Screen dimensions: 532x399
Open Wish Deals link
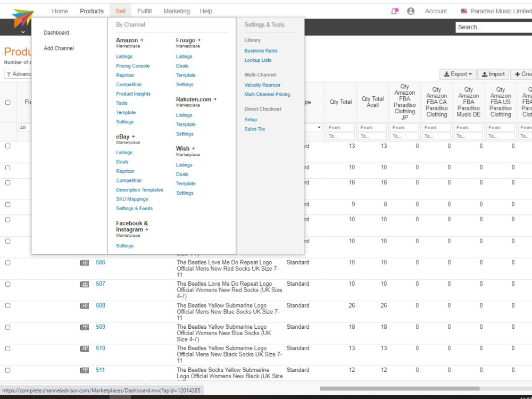(182, 174)
